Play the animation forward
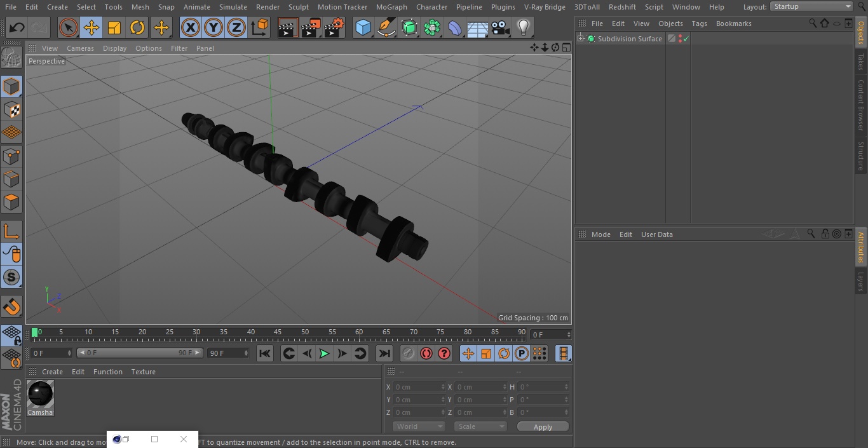Image resolution: width=868 pixels, height=448 pixels. [x=324, y=353]
